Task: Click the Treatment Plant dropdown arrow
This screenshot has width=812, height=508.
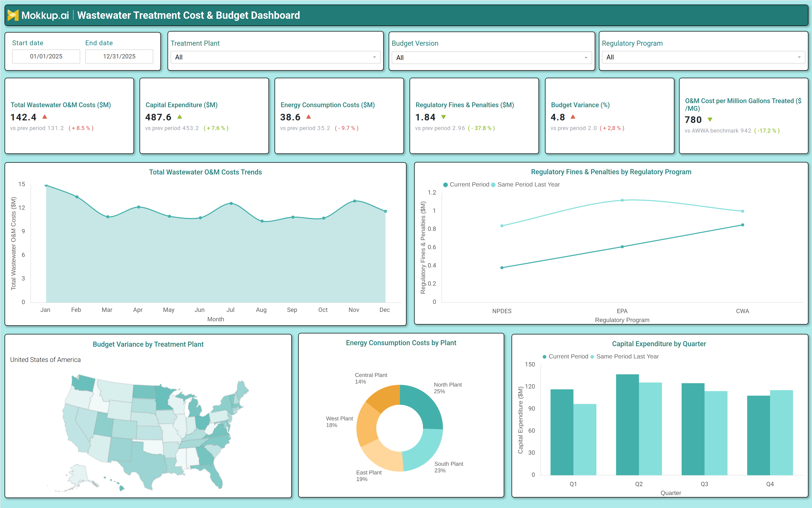Action: (375, 57)
